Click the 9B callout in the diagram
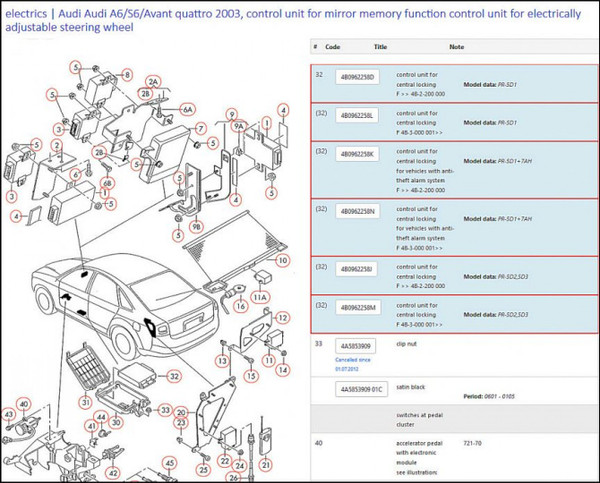The height and width of the screenshot is (483, 600). click(x=196, y=227)
